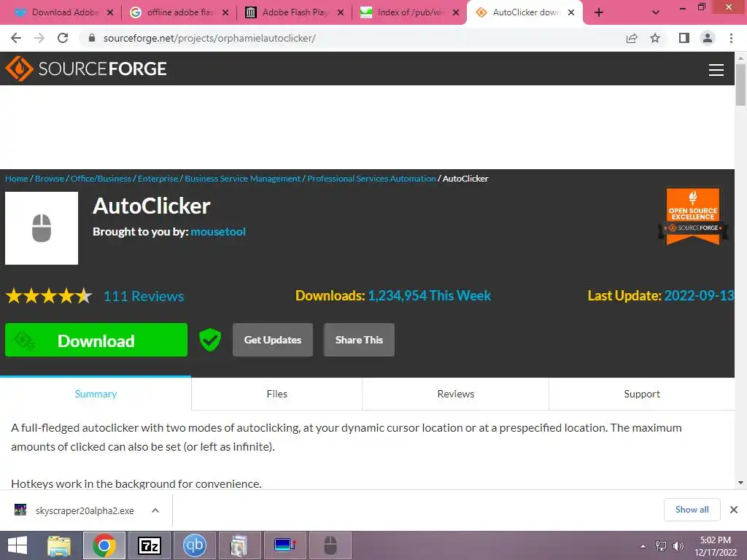Click Business Service Management breadcrumb
Image resolution: width=747 pixels, height=560 pixels.
242,179
